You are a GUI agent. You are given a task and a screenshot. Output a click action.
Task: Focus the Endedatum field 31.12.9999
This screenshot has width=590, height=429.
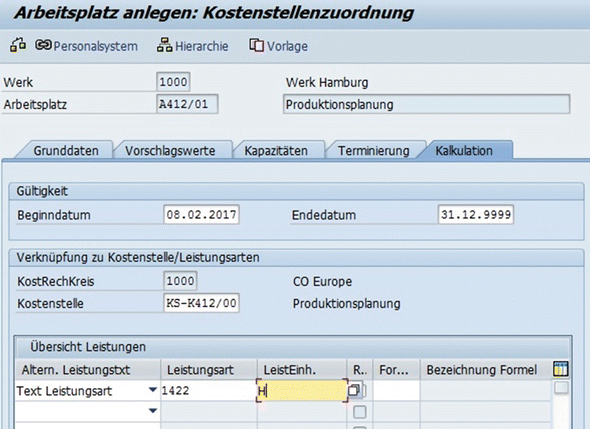[x=476, y=215]
